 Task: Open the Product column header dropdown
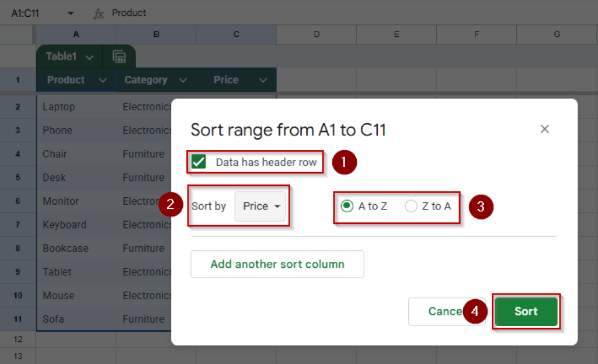point(102,80)
